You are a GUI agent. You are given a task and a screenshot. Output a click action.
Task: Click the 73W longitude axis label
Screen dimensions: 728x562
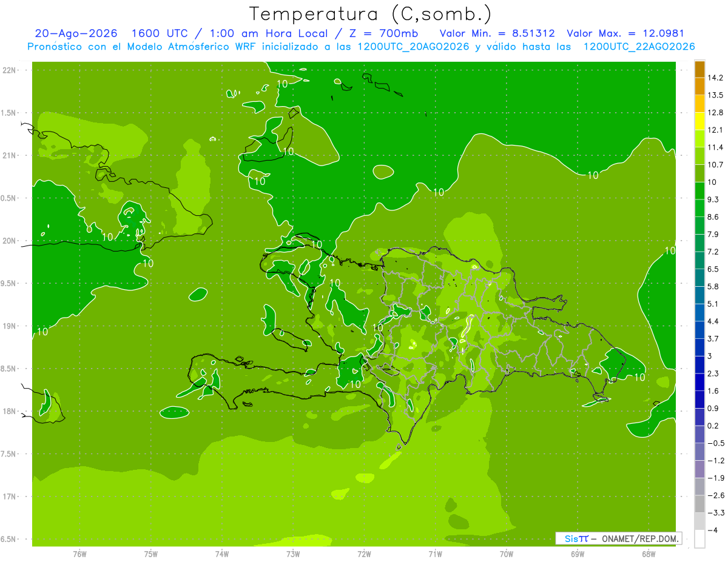pyautogui.click(x=293, y=554)
